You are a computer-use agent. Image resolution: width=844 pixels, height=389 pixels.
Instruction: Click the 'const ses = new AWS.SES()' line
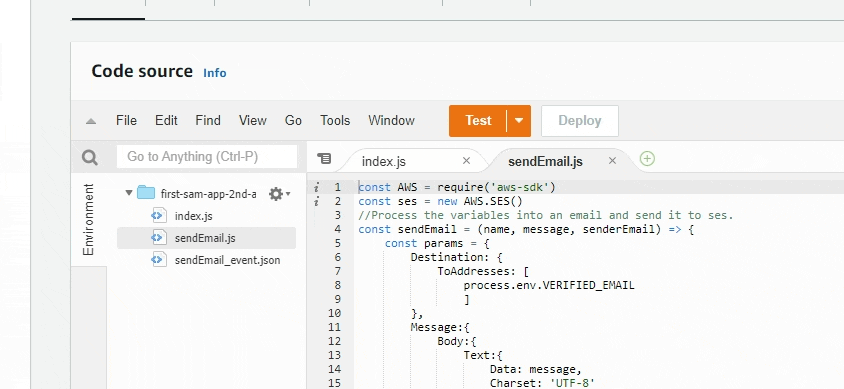[440, 201]
